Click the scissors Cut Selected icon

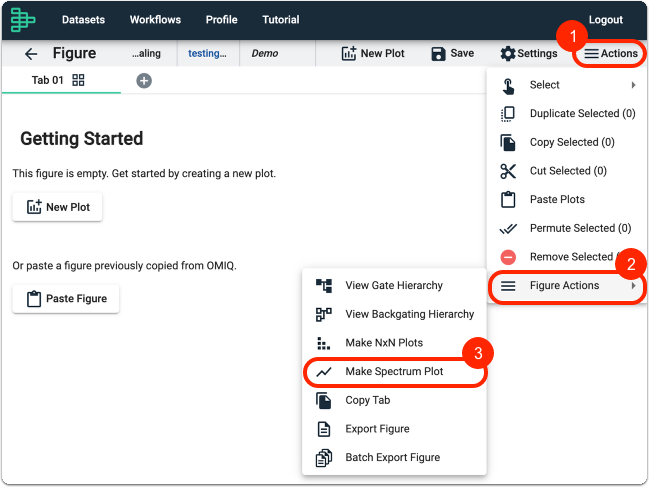click(508, 171)
